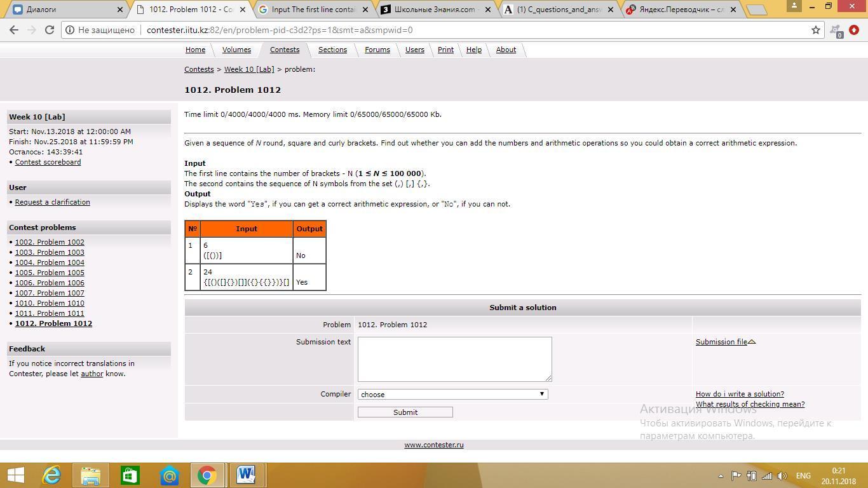Viewport: 868px width, 488px height.
Task: Go to the Volumes menu item
Action: pos(236,50)
